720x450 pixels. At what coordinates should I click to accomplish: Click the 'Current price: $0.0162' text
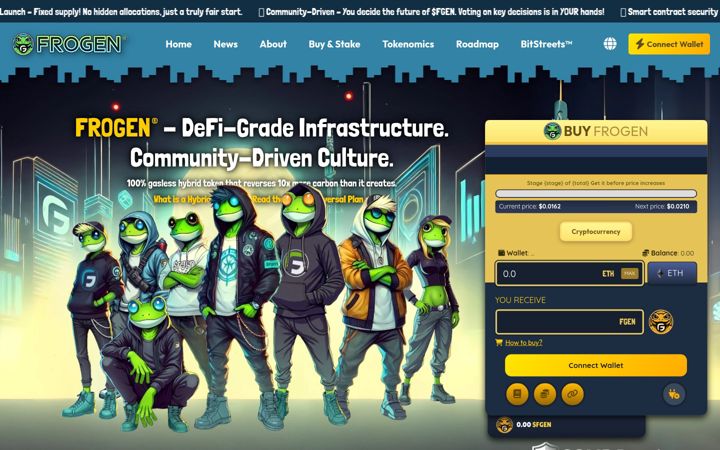click(x=529, y=207)
